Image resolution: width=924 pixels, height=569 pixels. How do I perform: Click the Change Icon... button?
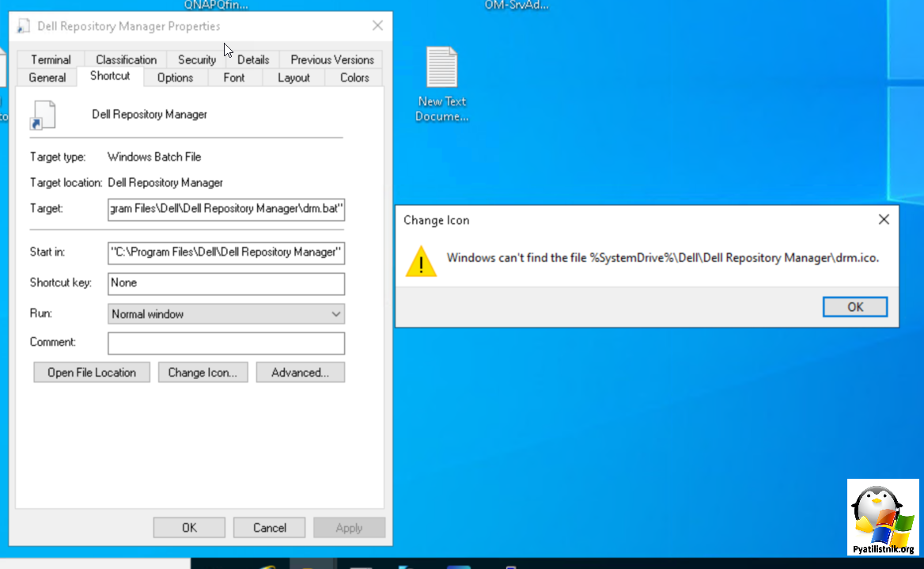coord(203,373)
